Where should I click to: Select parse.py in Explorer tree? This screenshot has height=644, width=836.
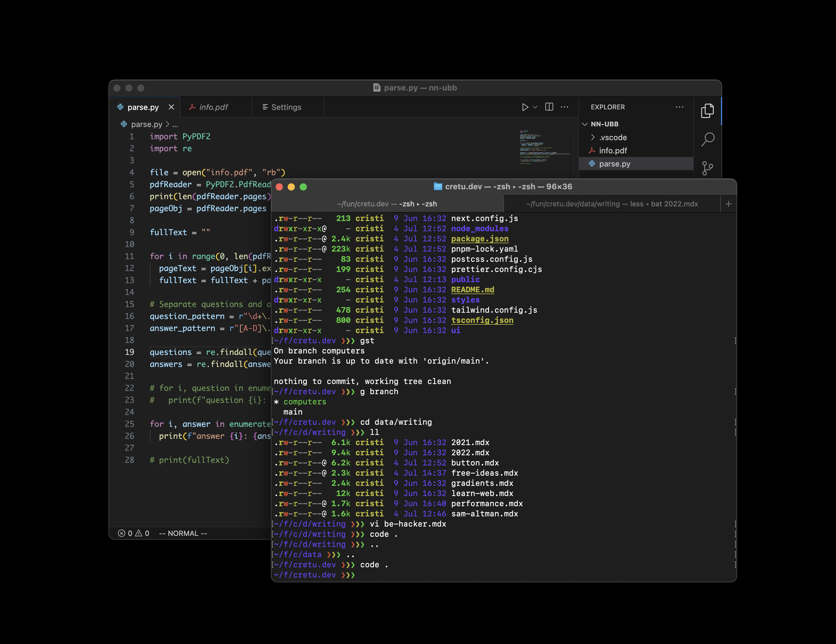pos(614,164)
